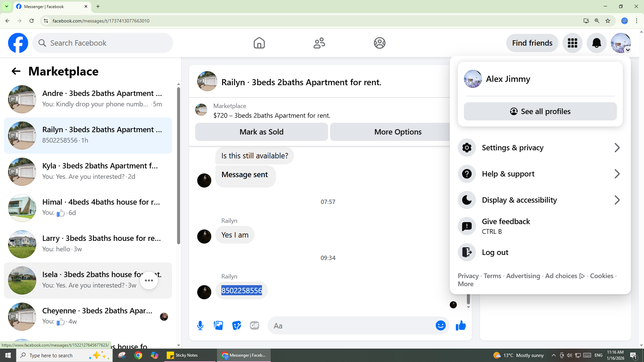Open the tab search dropdown in Chrome
This screenshot has height=362, width=644.
(x=6, y=6)
